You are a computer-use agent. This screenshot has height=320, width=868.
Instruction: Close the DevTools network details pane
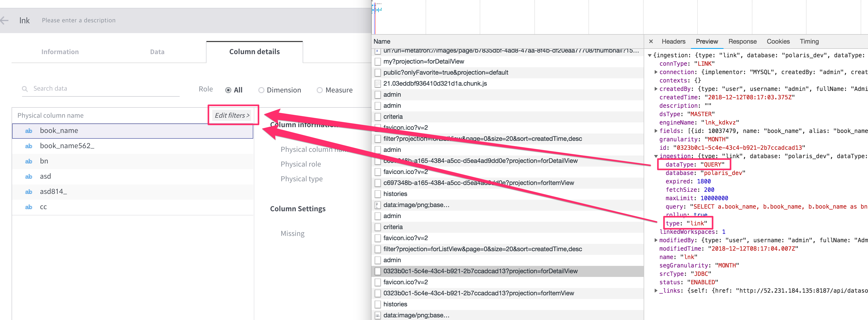pyautogui.click(x=651, y=41)
